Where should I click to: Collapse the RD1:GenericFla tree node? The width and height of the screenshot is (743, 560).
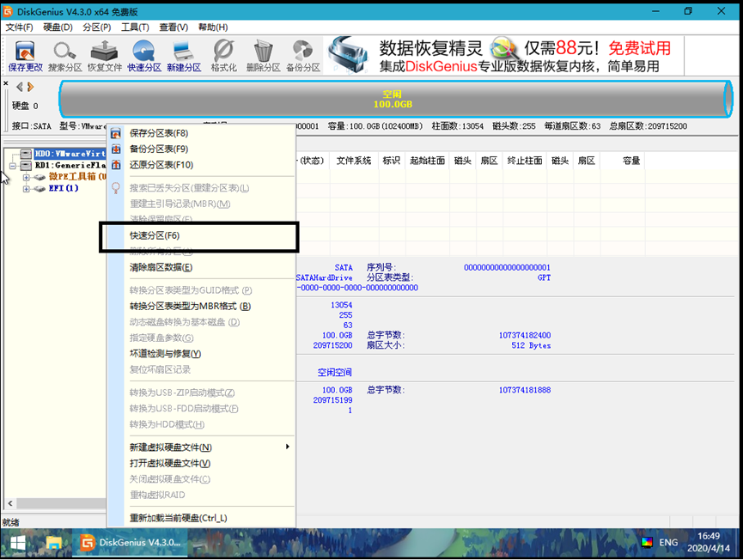(x=13, y=166)
